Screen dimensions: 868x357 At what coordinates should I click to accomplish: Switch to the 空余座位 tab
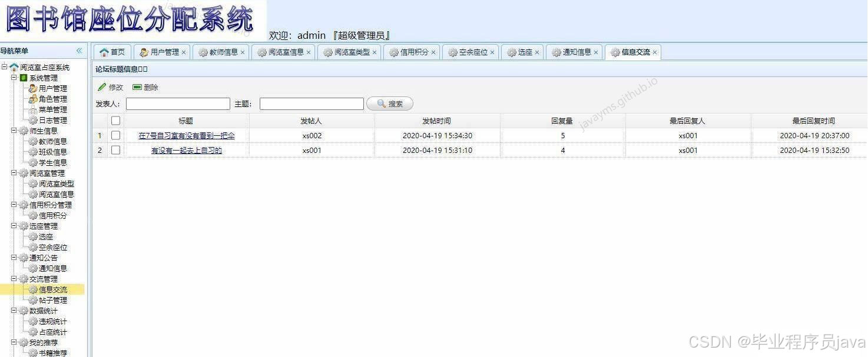[x=470, y=52]
